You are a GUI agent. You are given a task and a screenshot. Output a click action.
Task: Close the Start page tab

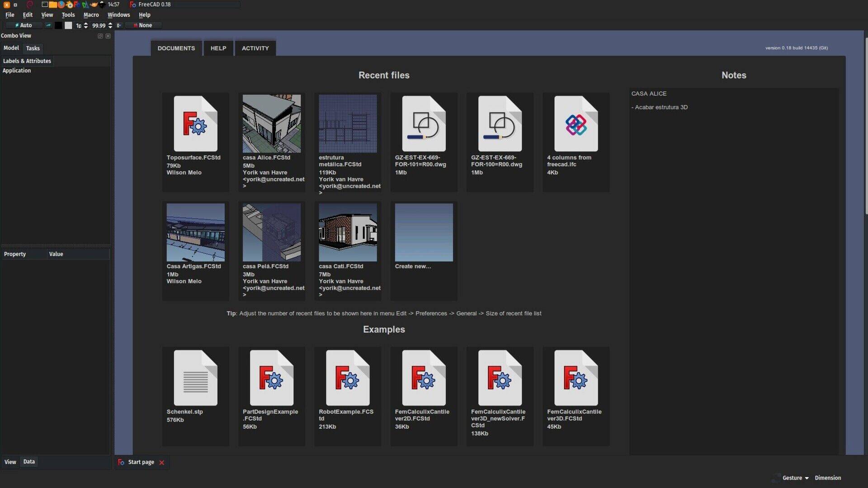click(162, 462)
